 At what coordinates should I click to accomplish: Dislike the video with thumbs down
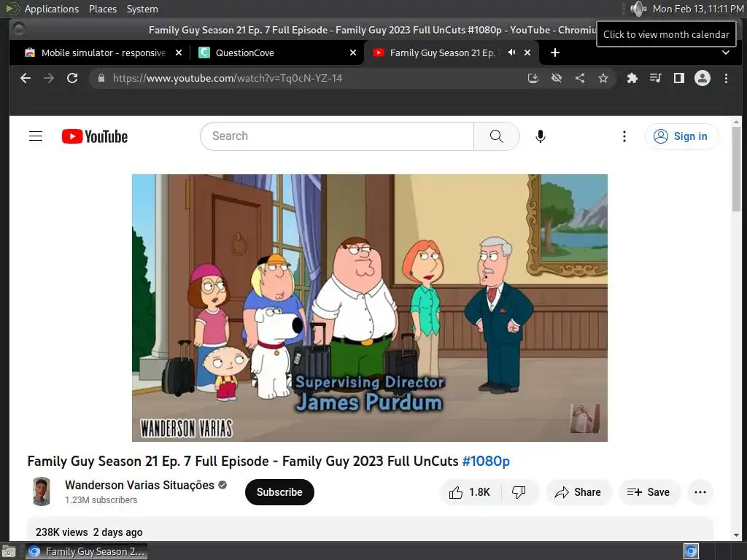[519, 492]
